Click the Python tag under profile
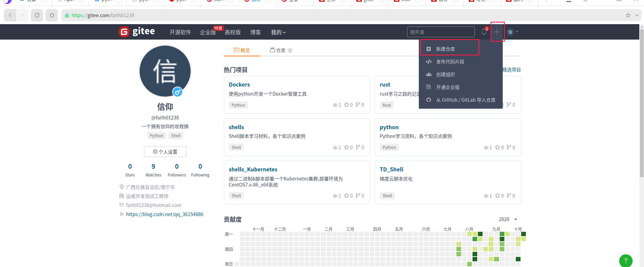644x267 pixels. click(x=156, y=136)
